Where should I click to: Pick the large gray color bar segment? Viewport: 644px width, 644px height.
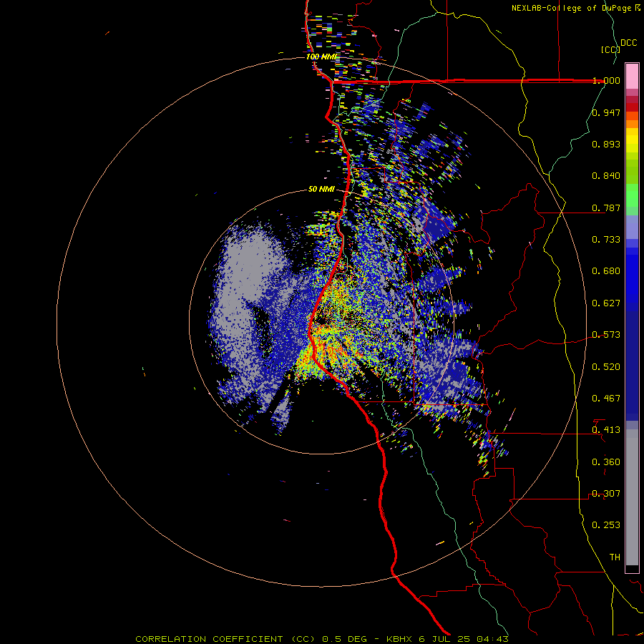click(632, 497)
